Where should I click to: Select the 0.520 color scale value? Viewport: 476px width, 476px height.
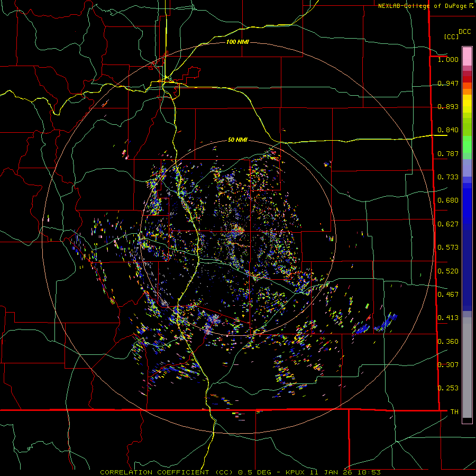click(448, 271)
